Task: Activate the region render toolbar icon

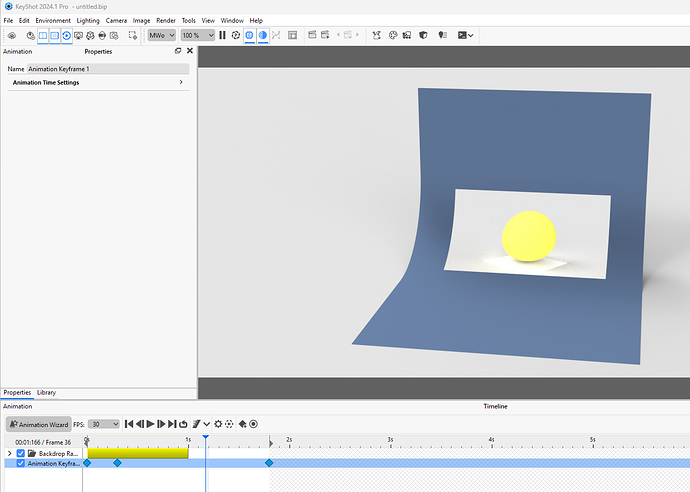Action: point(132,35)
